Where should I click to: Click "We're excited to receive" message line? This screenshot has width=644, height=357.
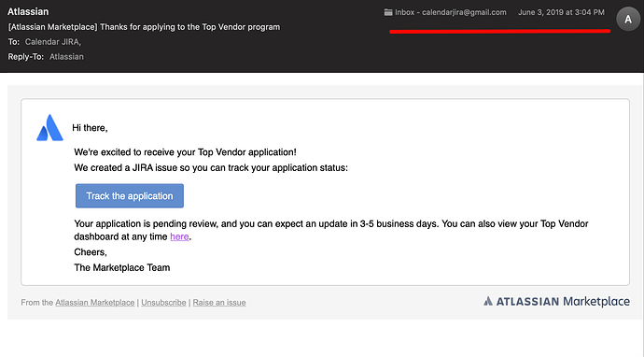185,152
